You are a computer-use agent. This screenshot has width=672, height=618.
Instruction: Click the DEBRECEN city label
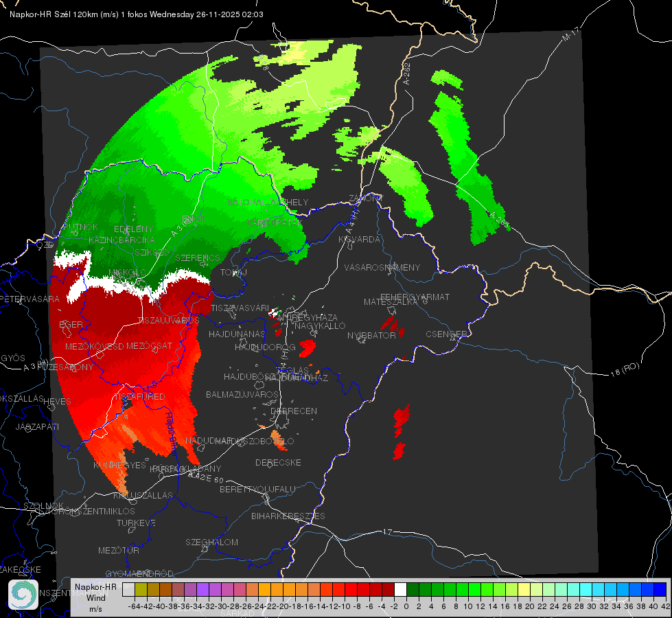pos(294,411)
